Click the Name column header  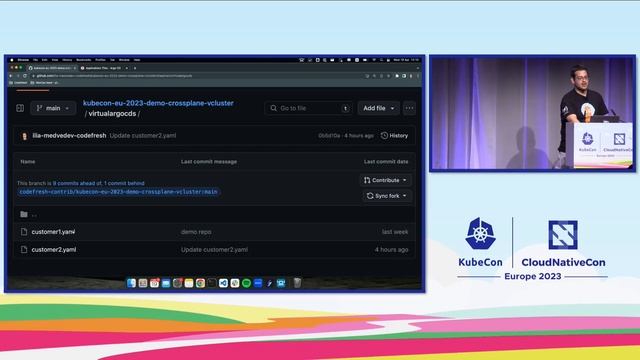(x=28, y=162)
